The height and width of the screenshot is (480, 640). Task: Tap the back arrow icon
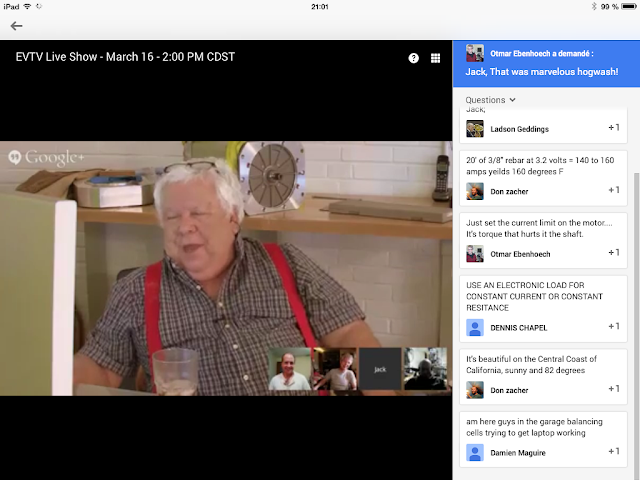16,26
